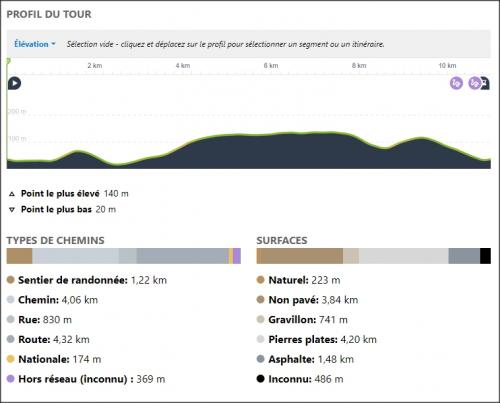The width and height of the screenshot is (500, 403).
Task: Click the second purple waypoint marker
Action: click(474, 83)
